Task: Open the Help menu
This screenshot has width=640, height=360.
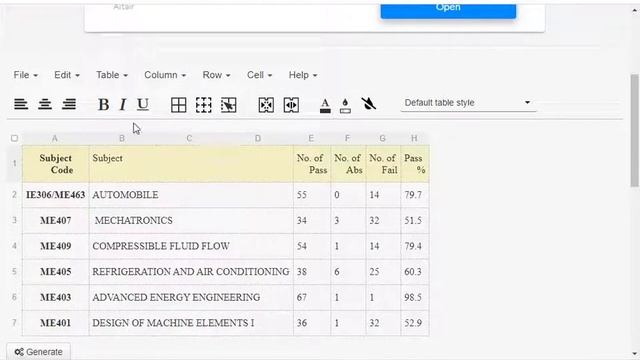Action: pyautogui.click(x=303, y=75)
